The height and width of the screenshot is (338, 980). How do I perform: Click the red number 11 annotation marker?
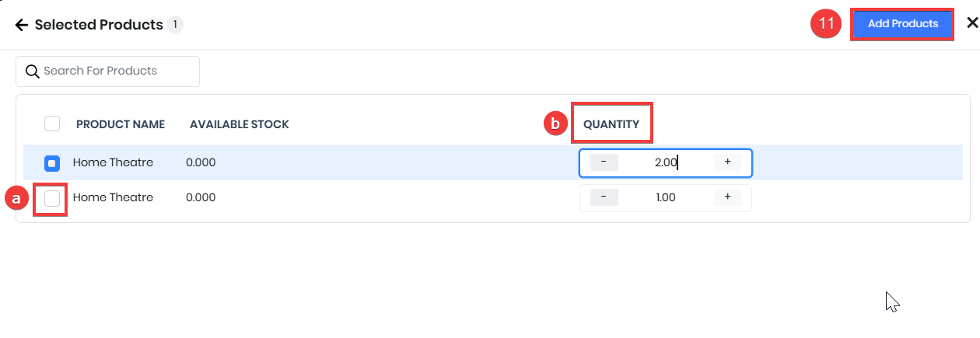(826, 24)
